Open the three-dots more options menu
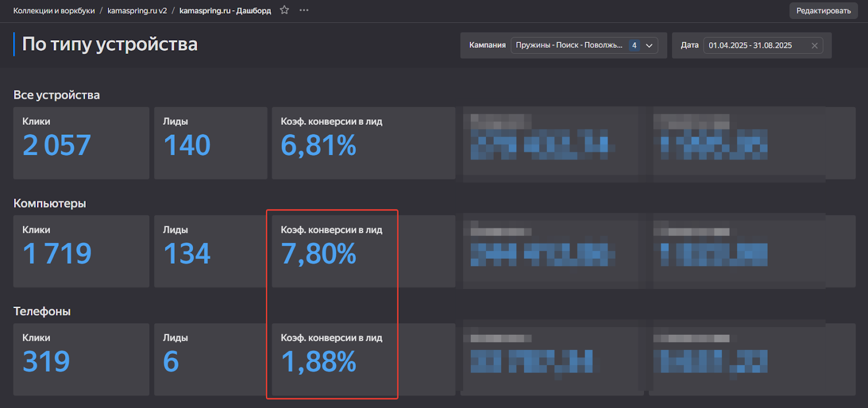 click(x=304, y=10)
